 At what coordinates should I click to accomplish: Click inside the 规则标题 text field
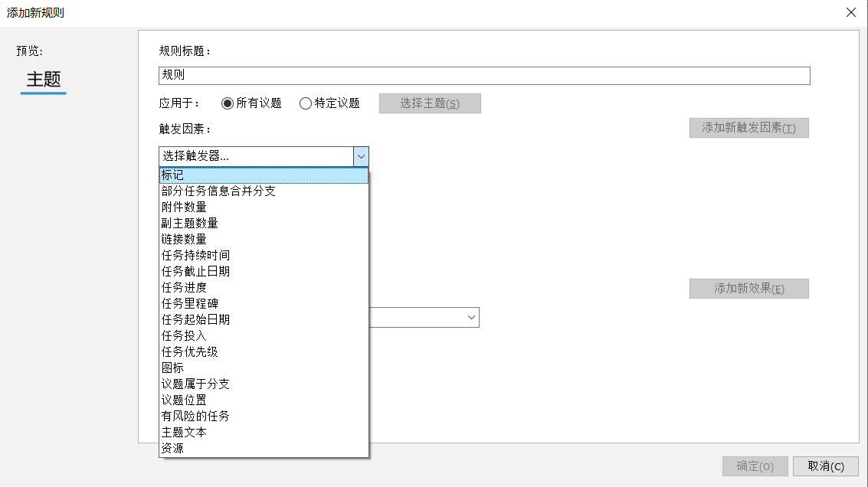tap(483, 75)
